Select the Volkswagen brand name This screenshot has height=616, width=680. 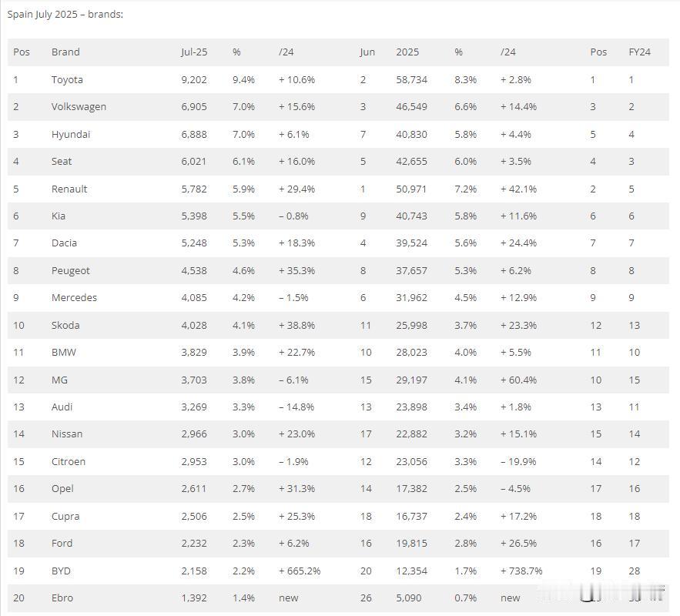(79, 106)
